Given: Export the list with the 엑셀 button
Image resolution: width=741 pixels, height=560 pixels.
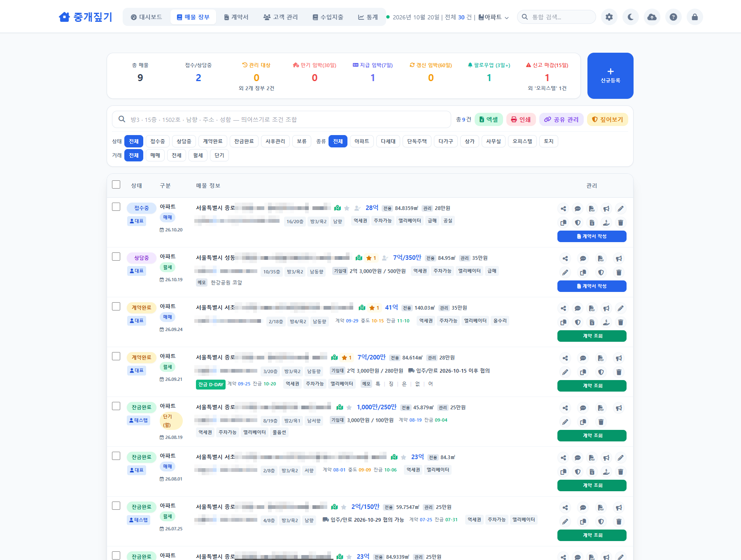Looking at the screenshot, I should [x=489, y=119].
